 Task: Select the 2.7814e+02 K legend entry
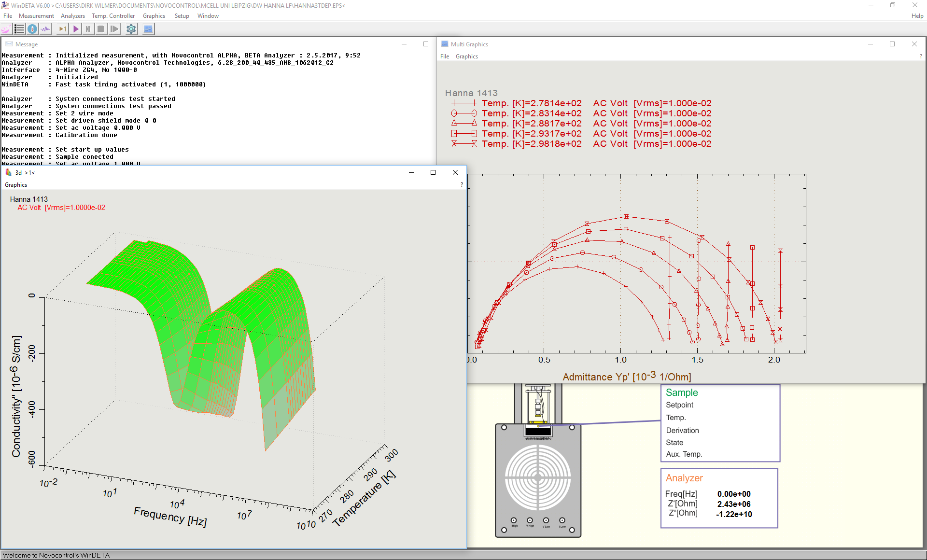tap(581, 103)
